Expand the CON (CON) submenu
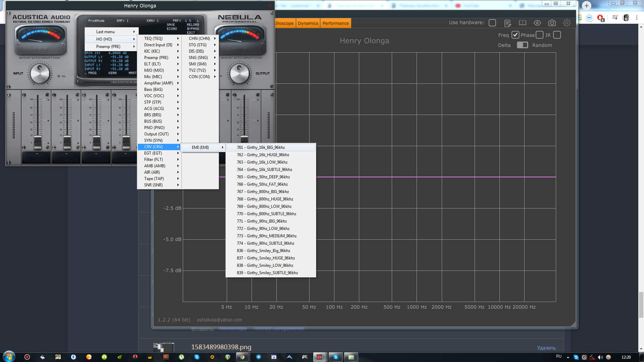 click(x=200, y=77)
